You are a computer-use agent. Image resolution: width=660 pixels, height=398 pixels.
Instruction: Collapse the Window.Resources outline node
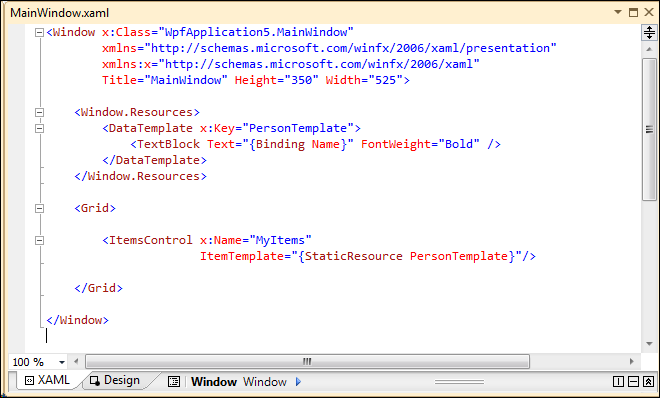39,112
